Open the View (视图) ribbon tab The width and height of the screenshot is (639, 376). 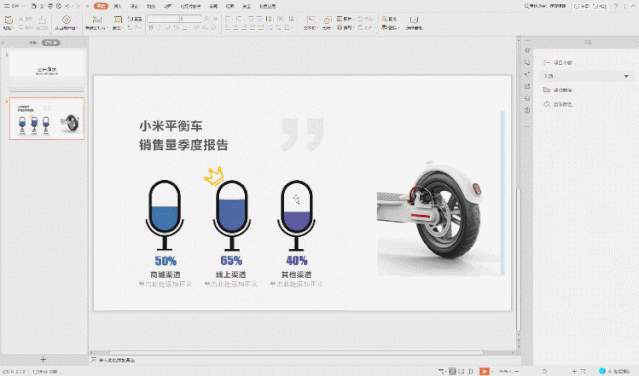(230, 6)
